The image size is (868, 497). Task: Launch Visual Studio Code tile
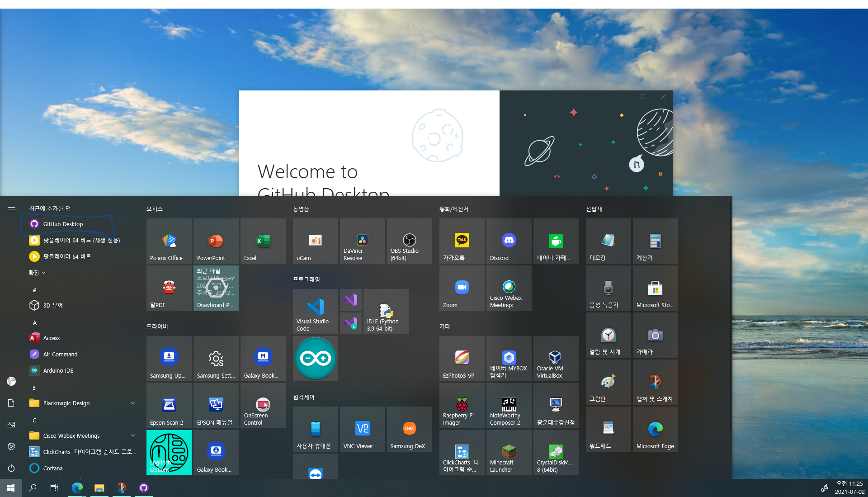click(316, 312)
